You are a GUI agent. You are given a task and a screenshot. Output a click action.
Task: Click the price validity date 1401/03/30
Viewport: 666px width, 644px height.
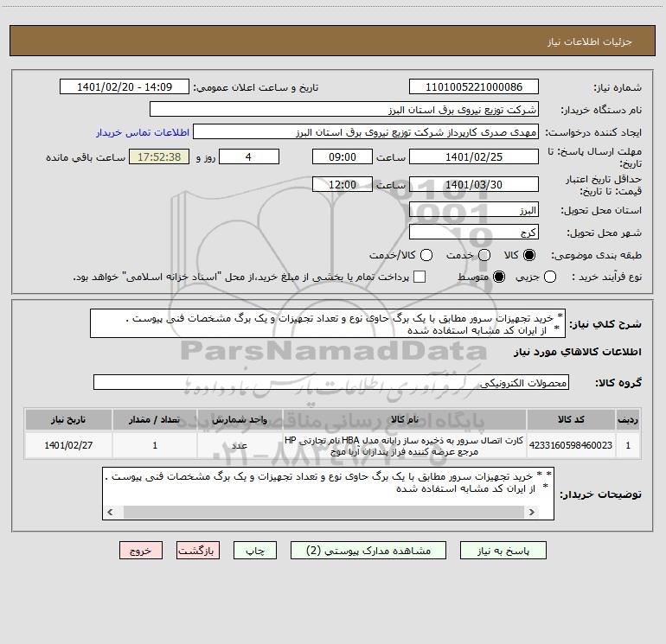click(474, 184)
